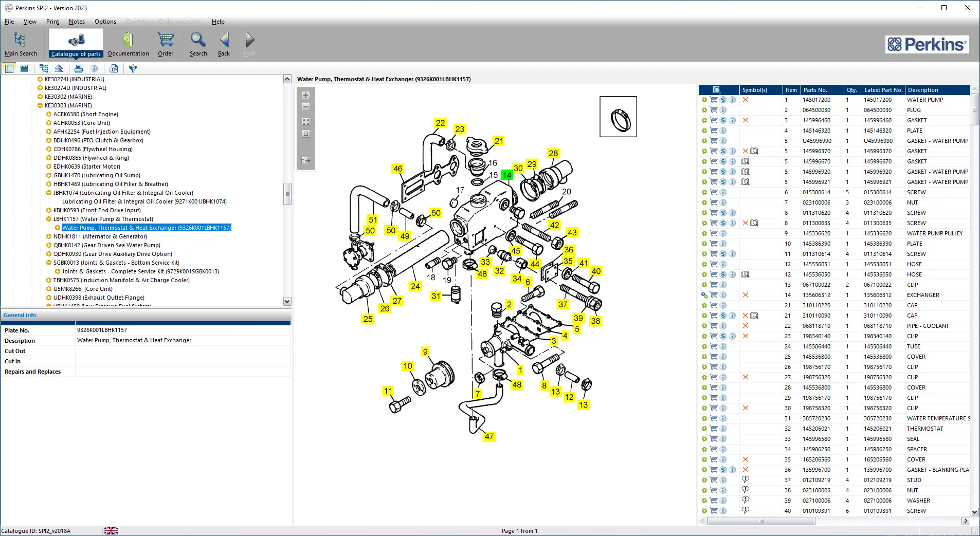Image resolution: width=980 pixels, height=536 pixels.
Task: Click callout number 31 on the diagram
Action: point(436,296)
